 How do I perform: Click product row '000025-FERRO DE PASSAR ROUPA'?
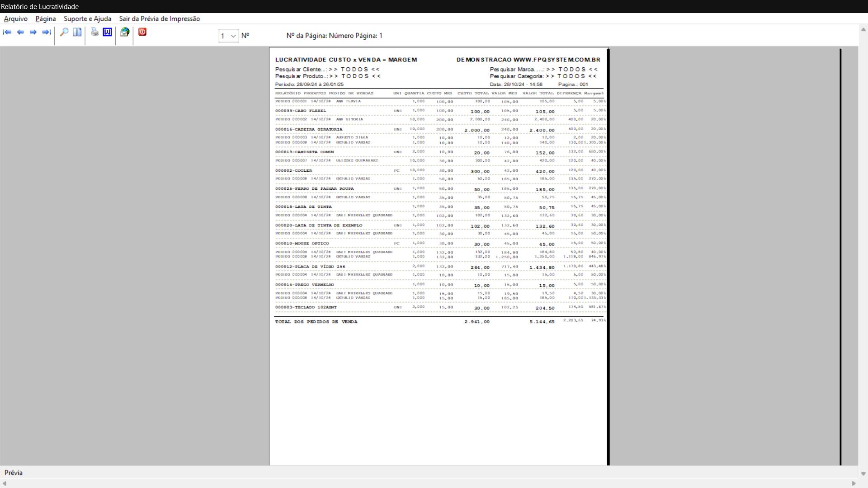click(x=440, y=189)
